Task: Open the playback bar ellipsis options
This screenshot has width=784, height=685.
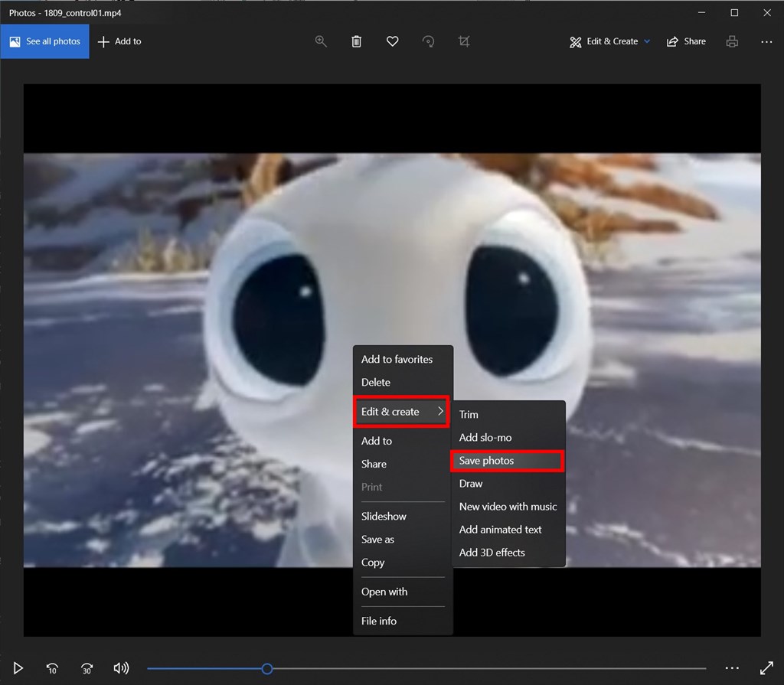Action: click(731, 668)
